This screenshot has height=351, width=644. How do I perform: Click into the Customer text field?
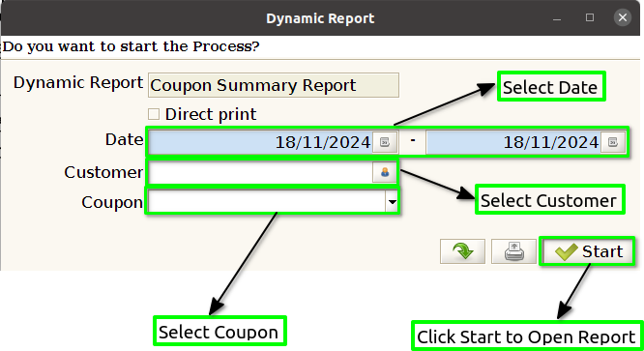(x=261, y=172)
